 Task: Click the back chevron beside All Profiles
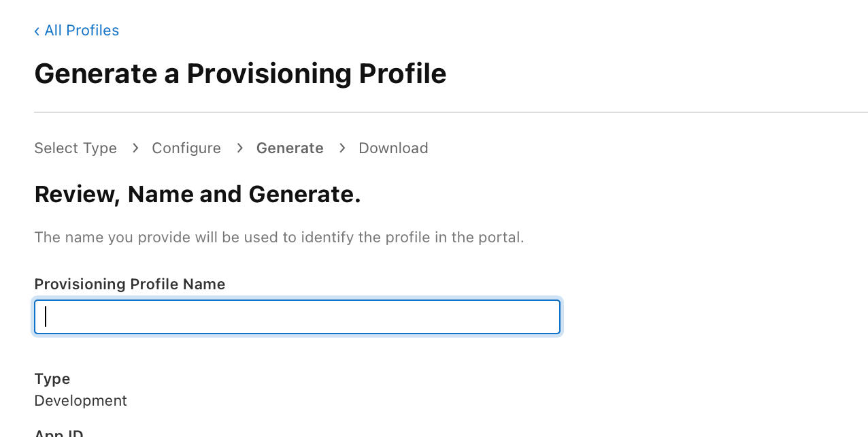pos(37,31)
